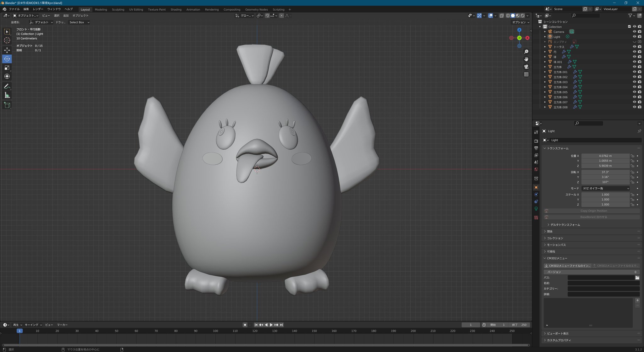Image resolution: width=644 pixels, height=352 pixels.
Task: Open the Tool properties tab icon
Action: (x=536, y=132)
